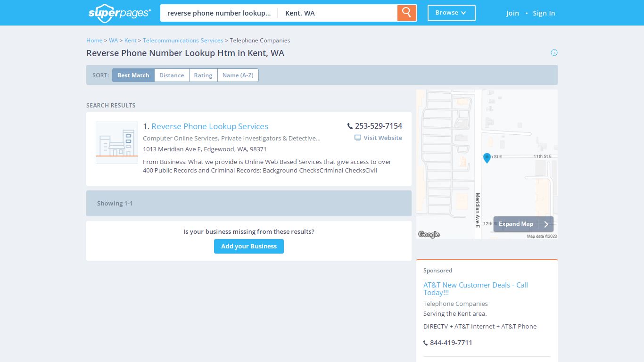Expand the Browse dropdown menu

pyautogui.click(x=451, y=13)
